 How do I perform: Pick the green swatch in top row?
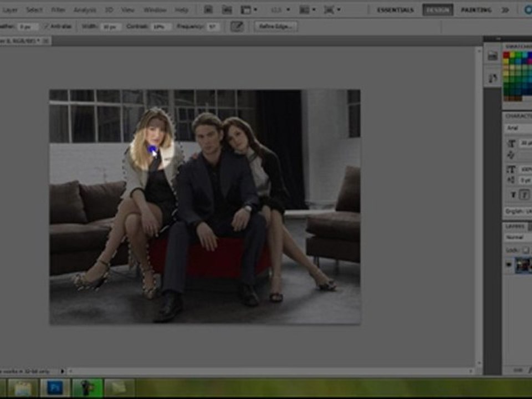tap(518, 55)
